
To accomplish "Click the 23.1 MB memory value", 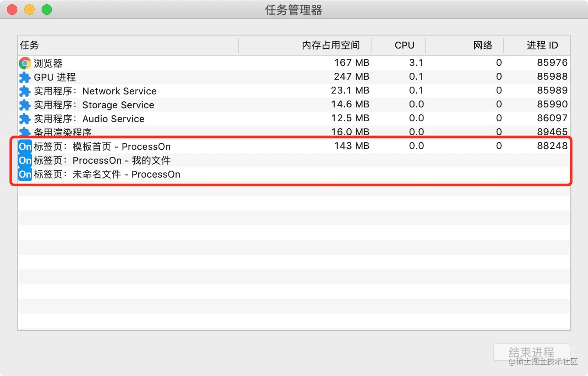I will (x=350, y=91).
